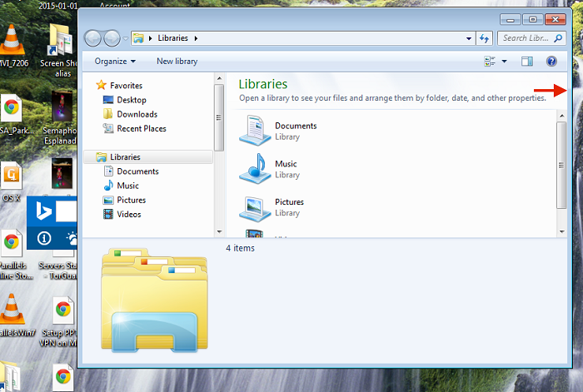Minimize the Libraries window
This screenshot has height=392, width=583.
point(510,19)
